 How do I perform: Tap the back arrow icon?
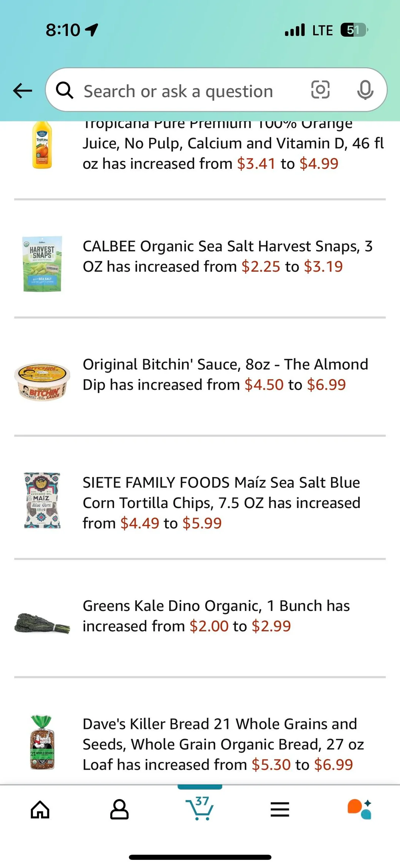[23, 90]
